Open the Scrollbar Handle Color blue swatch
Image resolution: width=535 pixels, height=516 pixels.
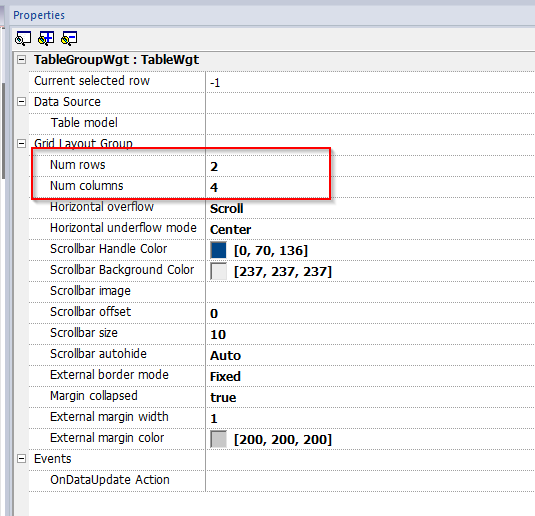click(218, 250)
